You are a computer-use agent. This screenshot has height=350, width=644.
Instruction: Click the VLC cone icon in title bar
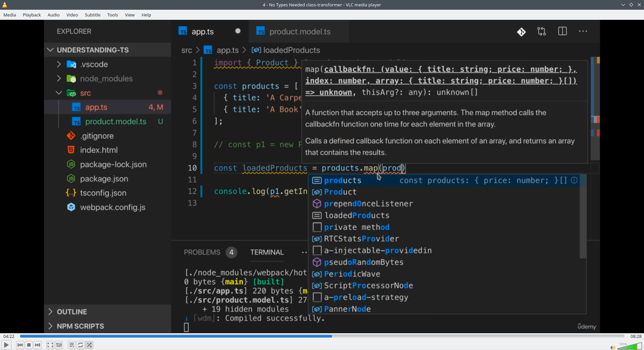pos(5,5)
